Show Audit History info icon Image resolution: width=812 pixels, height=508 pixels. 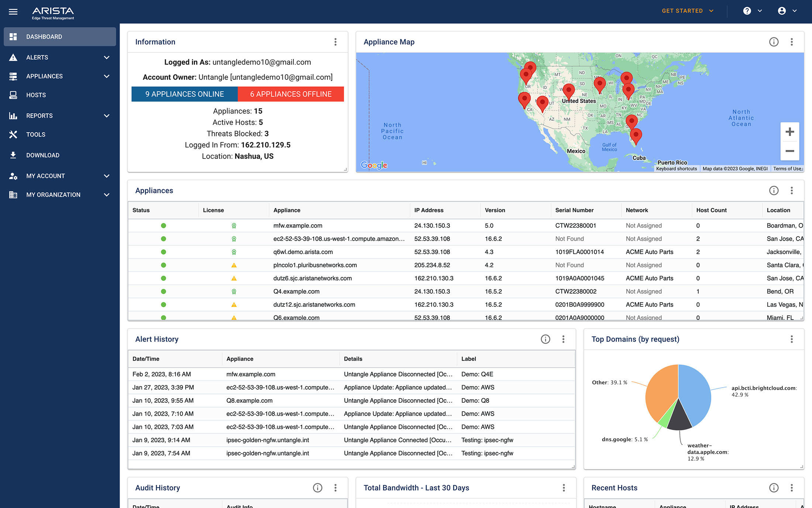tap(318, 488)
